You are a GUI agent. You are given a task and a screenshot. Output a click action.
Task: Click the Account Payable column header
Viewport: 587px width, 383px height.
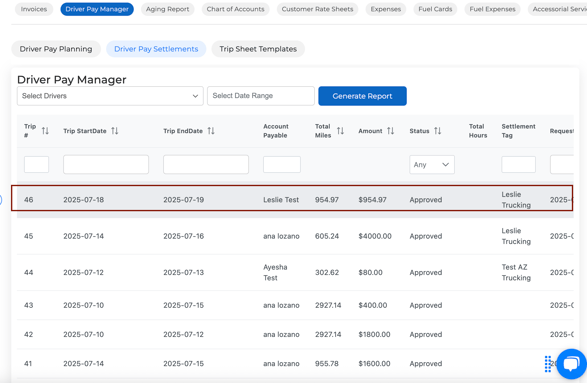click(276, 131)
